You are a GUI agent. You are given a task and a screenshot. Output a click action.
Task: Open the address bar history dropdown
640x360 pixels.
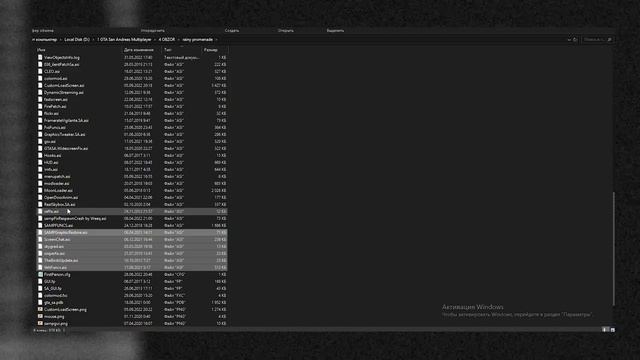pyautogui.click(x=569, y=40)
